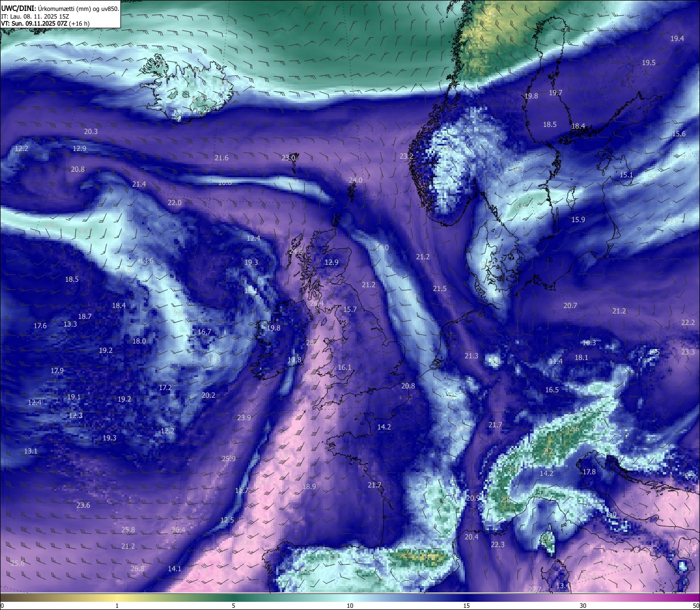Click the color scale tick labeled 15
This screenshot has height=610, width=700.
pyautogui.click(x=466, y=606)
